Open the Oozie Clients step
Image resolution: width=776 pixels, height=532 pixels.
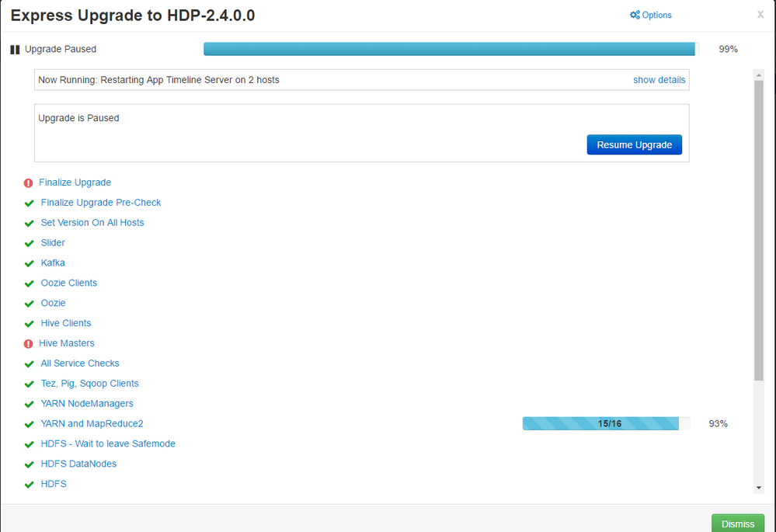tap(69, 283)
